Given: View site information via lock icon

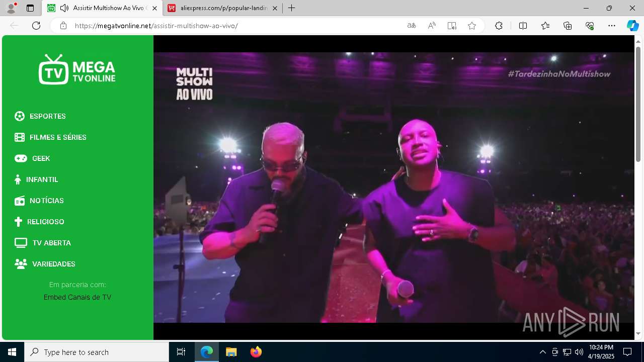Looking at the screenshot, I should click(x=63, y=26).
